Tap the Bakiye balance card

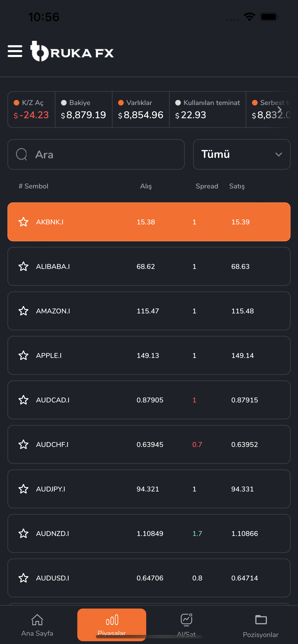click(x=84, y=109)
